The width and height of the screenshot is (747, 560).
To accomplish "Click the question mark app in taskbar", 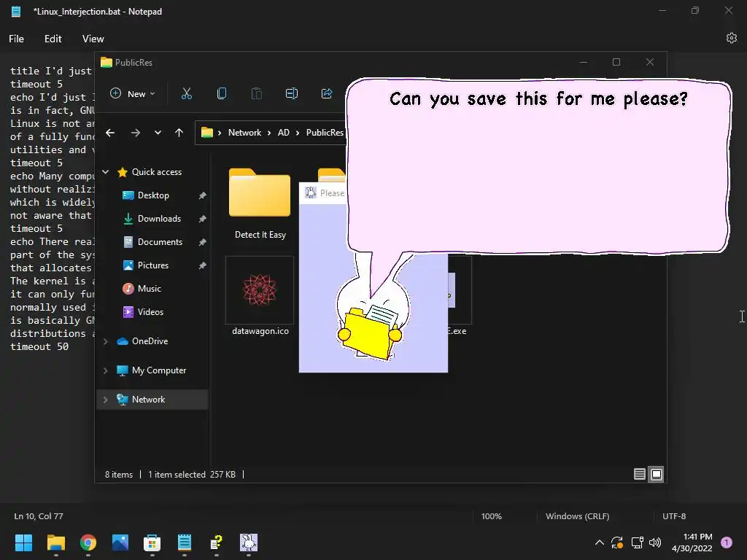I will (216, 542).
